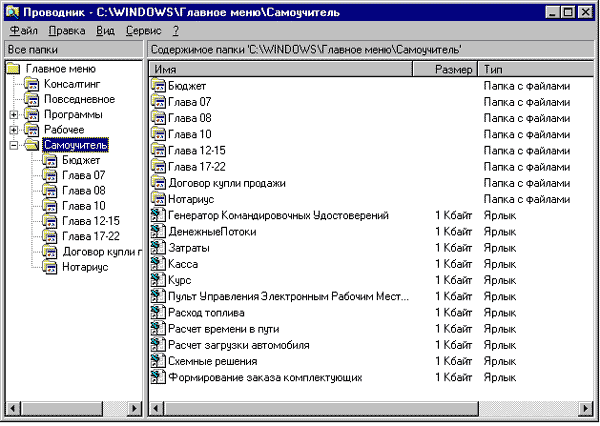Select Бюджет label in folder tree
The height and width of the screenshot is (426, 600).
[81, 160]
